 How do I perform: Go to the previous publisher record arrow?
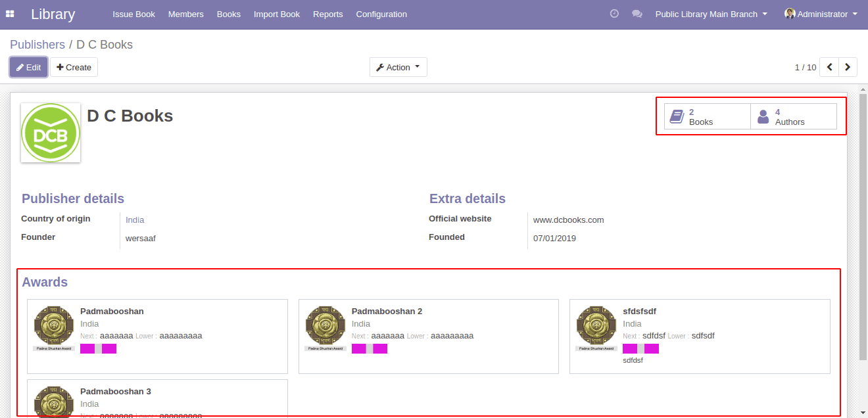(x=830, y=67)
